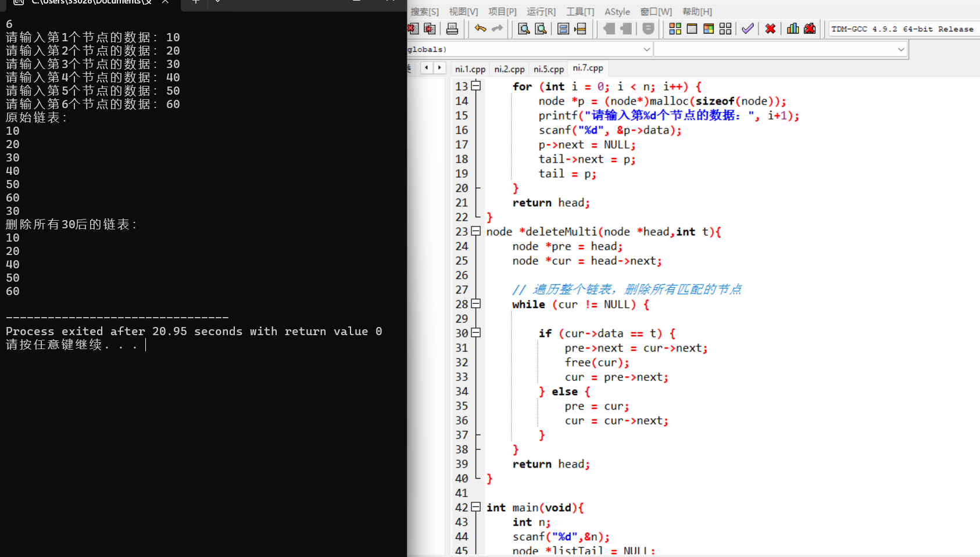Open the AStyle menu
The image size is (980, 557).
617,12
